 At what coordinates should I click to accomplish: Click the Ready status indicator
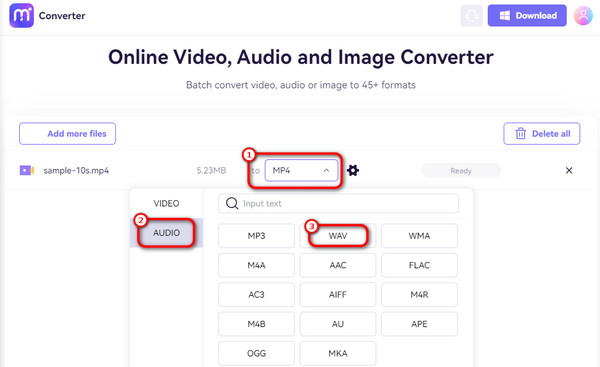(461, 171)
